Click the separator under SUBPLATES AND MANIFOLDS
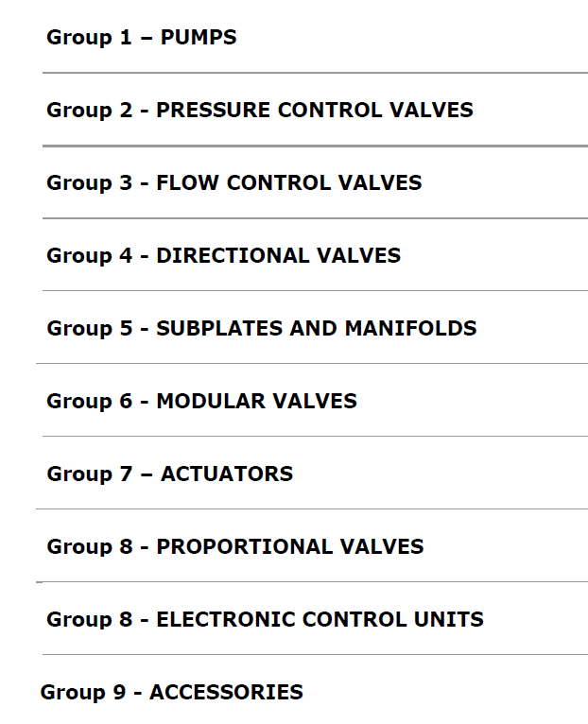Image resolution: width=588 pixels, height=724 pixels. pos(312,363)
